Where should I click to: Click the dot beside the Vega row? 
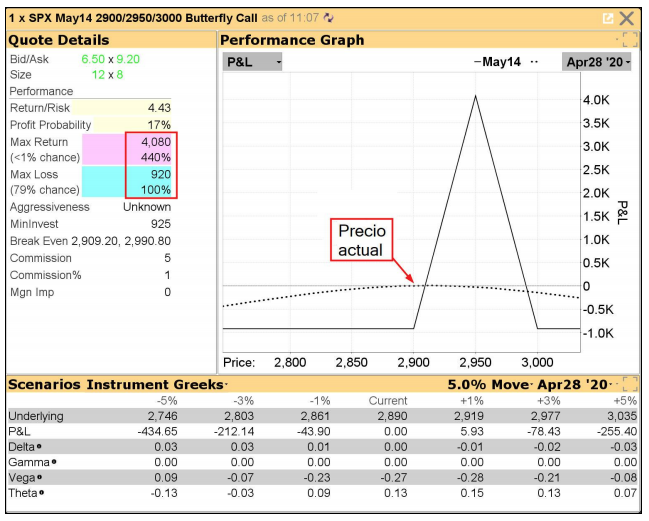tap(38, 478)
